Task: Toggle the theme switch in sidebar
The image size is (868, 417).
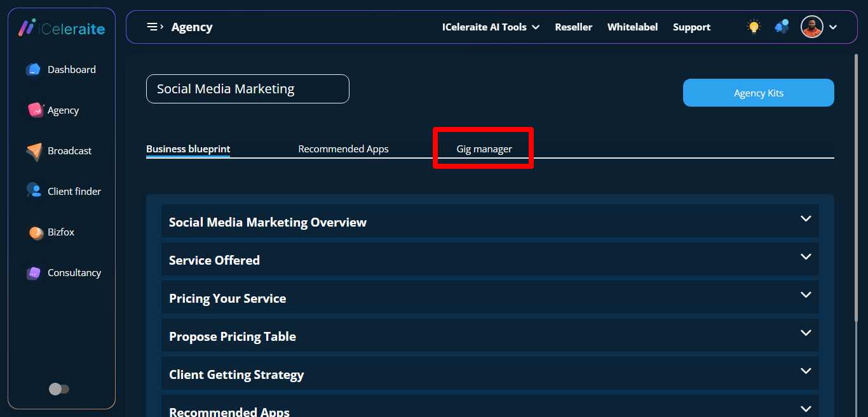Action: pyautogui.click(x=59, y=389)
